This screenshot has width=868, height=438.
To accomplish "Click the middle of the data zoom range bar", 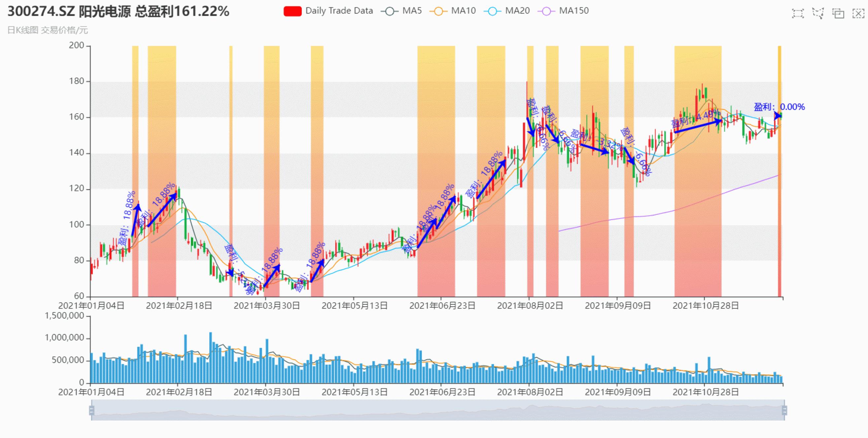I will click(x=438, y=410).
